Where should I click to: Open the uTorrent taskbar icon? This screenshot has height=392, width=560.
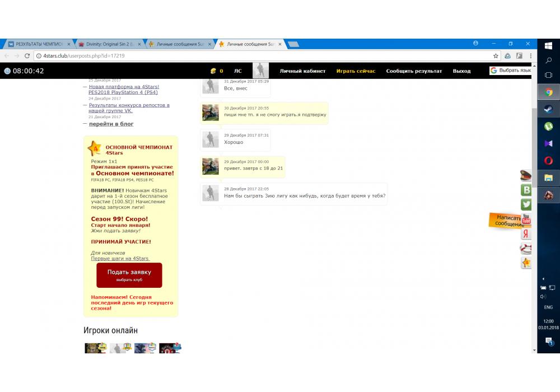point(549,127)
